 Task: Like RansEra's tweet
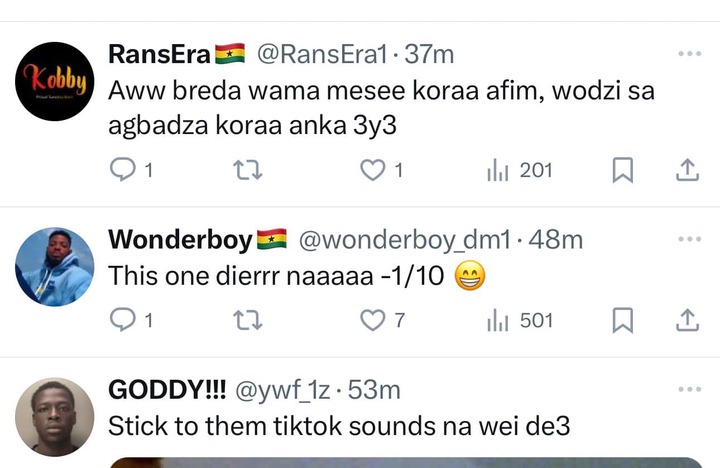coord(373,171)
